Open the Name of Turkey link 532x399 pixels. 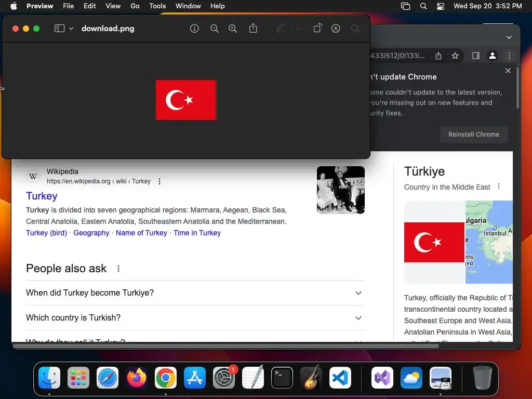click(141, 233)
